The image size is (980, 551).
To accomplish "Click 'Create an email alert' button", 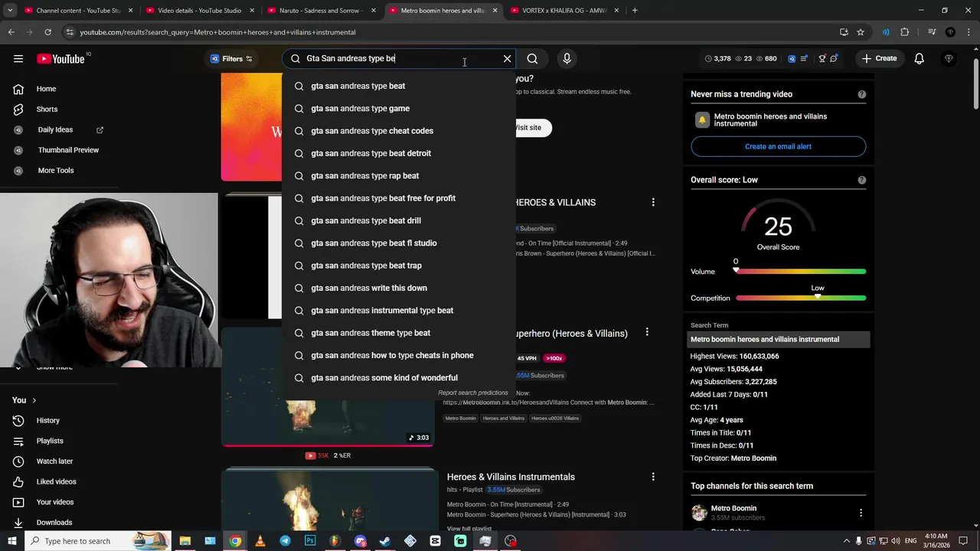I will pyautogui.click(x=778, y=146).
